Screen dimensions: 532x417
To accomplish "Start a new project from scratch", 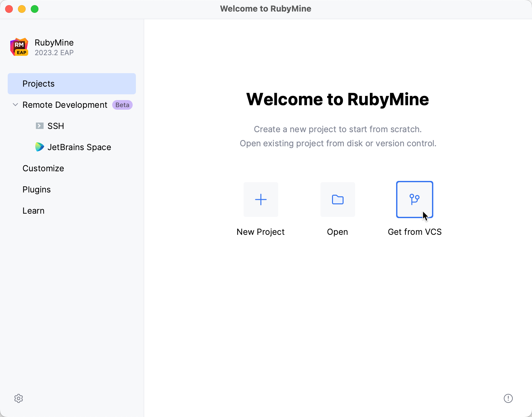I will click(261, 199).
